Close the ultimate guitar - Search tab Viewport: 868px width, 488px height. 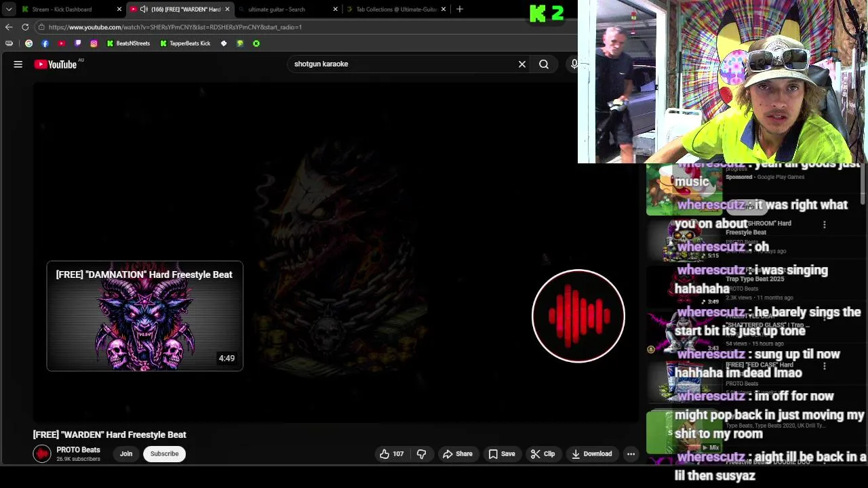[x=335, y=9]
